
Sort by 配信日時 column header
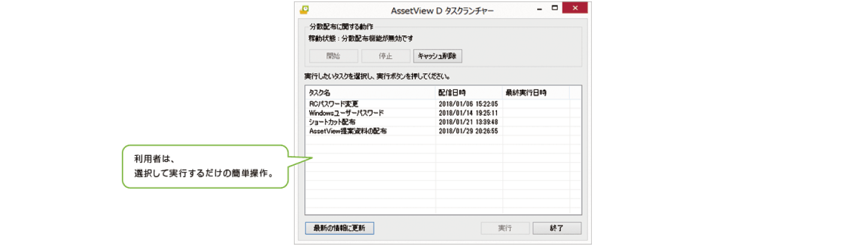tap(469, 93)
